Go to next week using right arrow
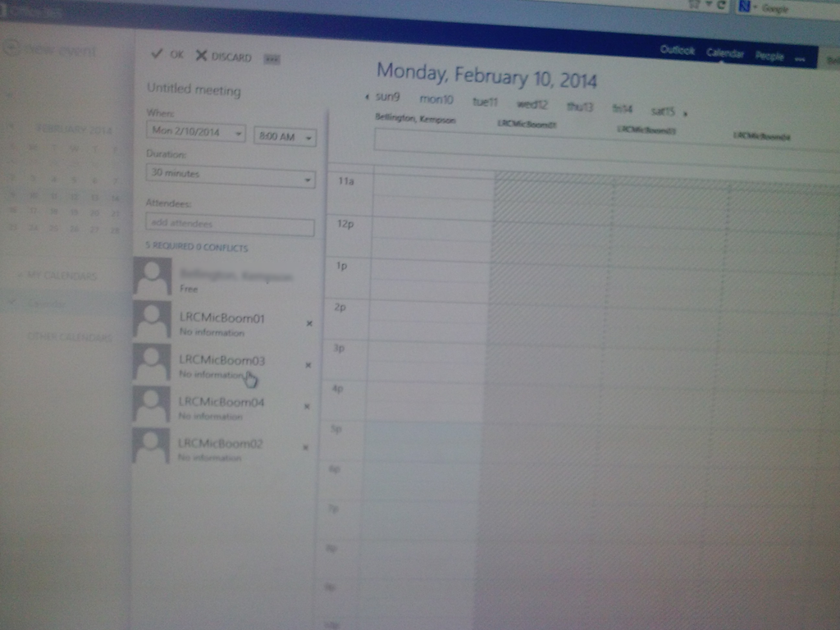The height and width of the screenshot is (630, 840). pyautogui.click(x=685, y=112)
